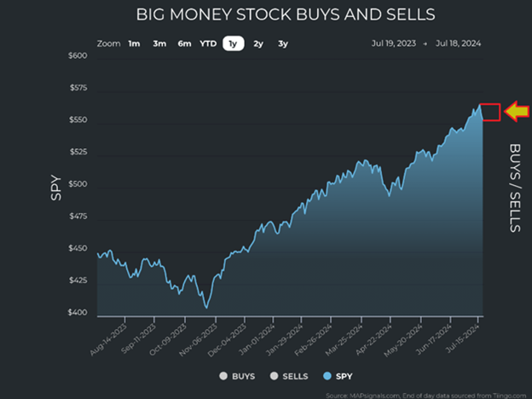Click the Nov-06-2023 x-axis date label
The width and height of the screenshot is (532, 399).
click(197, 337)
